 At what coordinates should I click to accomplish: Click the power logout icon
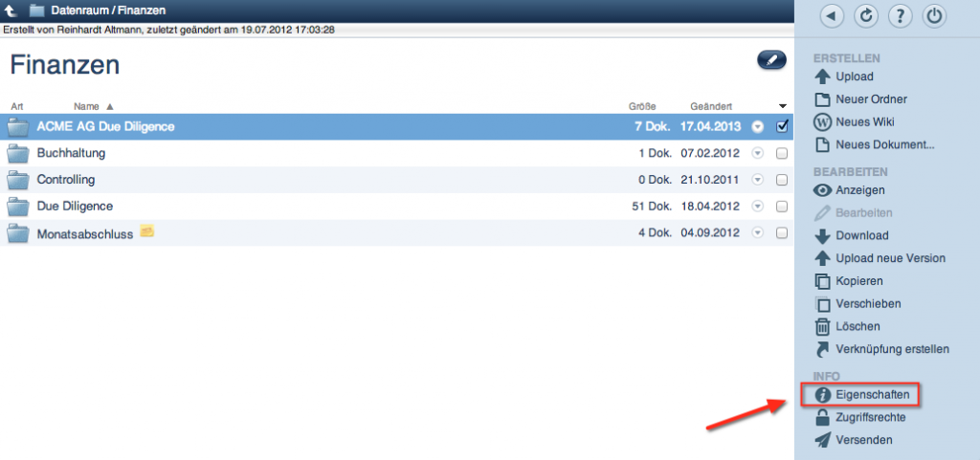pos(935,16)
